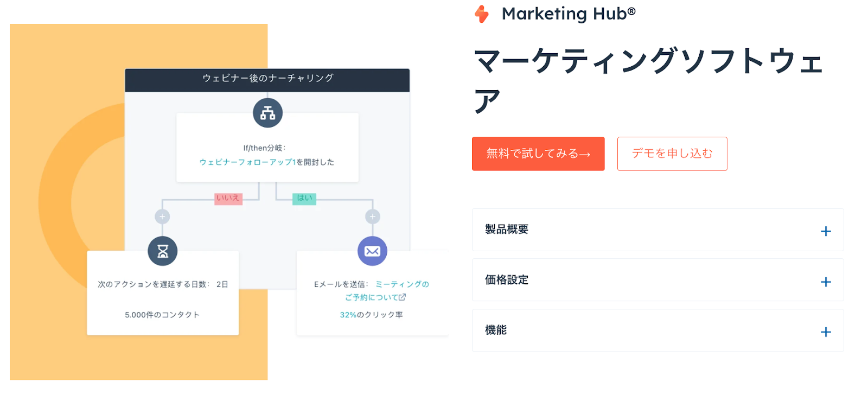Click the 無料で試してみる button
The image size is (868, 401).
tap(538, 154)
